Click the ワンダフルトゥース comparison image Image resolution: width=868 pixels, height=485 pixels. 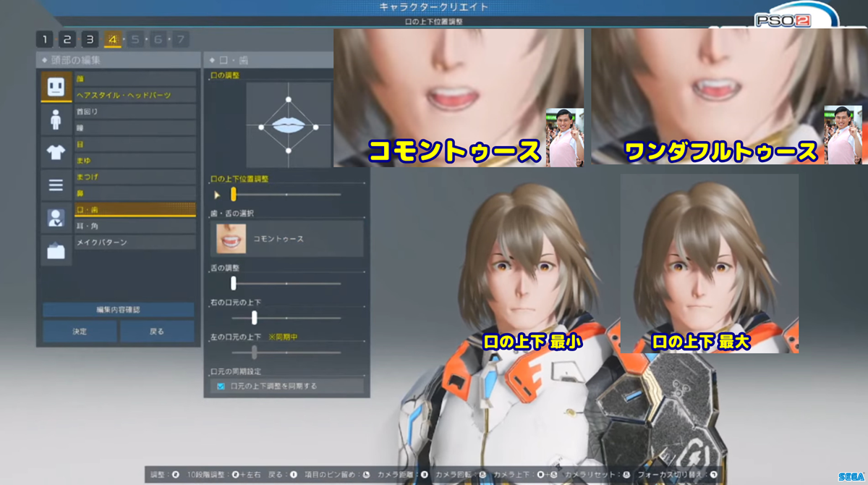tap(728, 96)
